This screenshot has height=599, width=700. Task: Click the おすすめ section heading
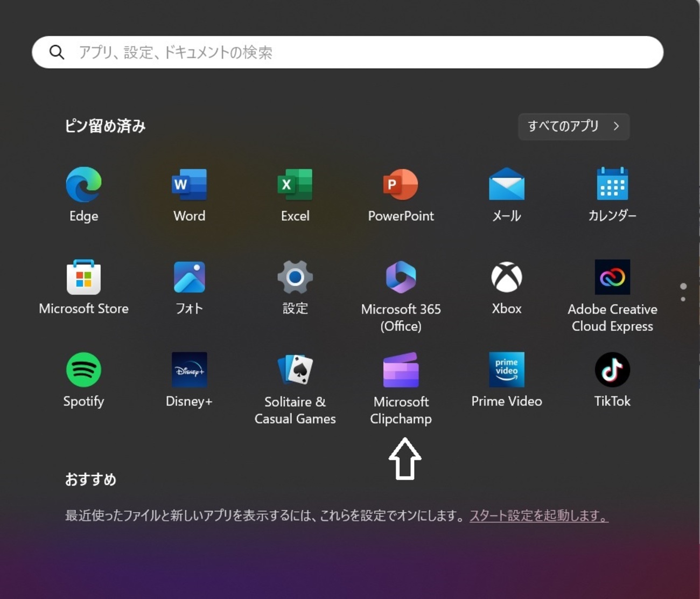point(90,479)
